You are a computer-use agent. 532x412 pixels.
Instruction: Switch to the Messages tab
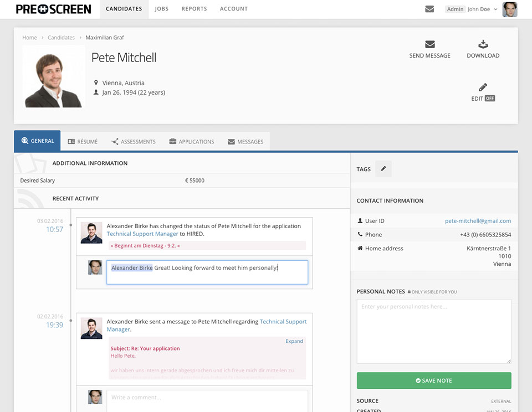(245, 142)
